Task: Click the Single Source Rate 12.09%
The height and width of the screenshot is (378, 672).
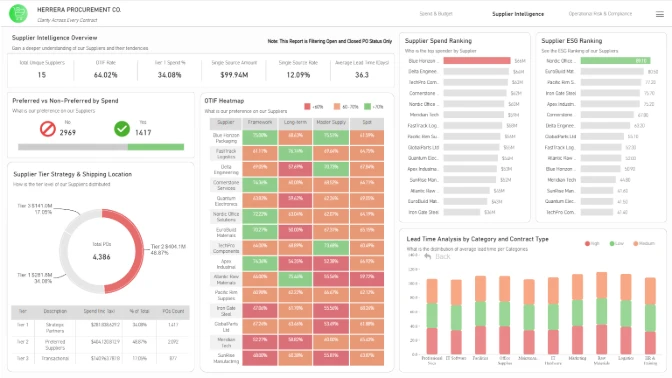Action: [x=298, y=75]
